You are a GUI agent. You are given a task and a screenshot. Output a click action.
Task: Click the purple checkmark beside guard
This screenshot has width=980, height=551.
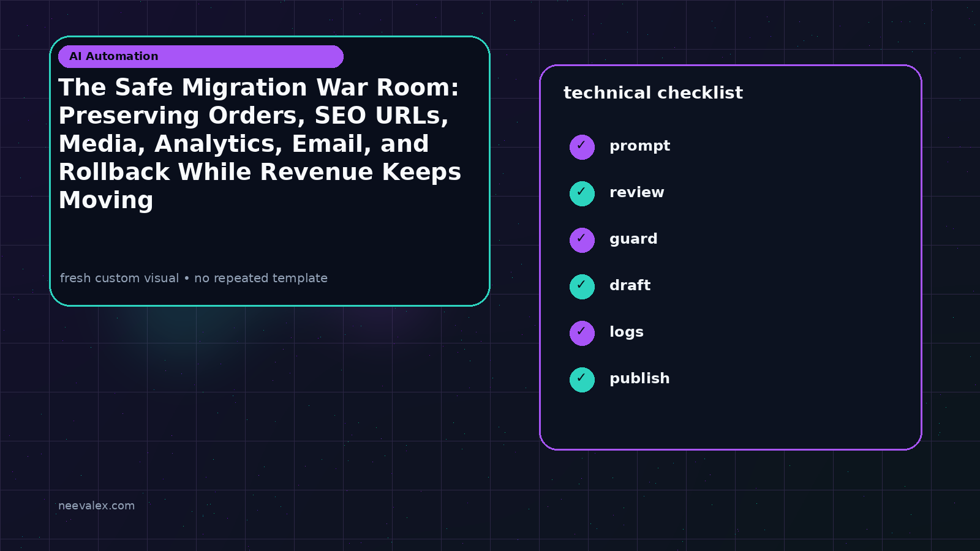582,240
